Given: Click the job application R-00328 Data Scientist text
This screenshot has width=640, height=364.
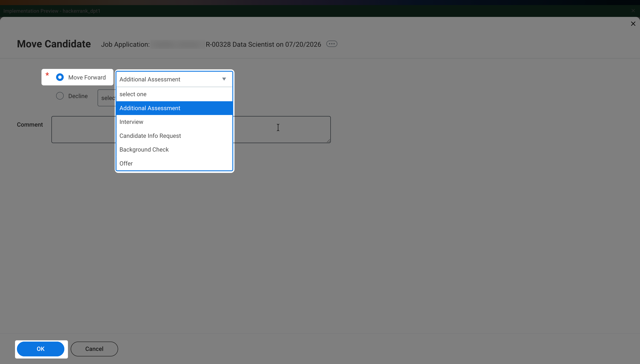Looking at the screenshot, I should [x=263, y=45].
